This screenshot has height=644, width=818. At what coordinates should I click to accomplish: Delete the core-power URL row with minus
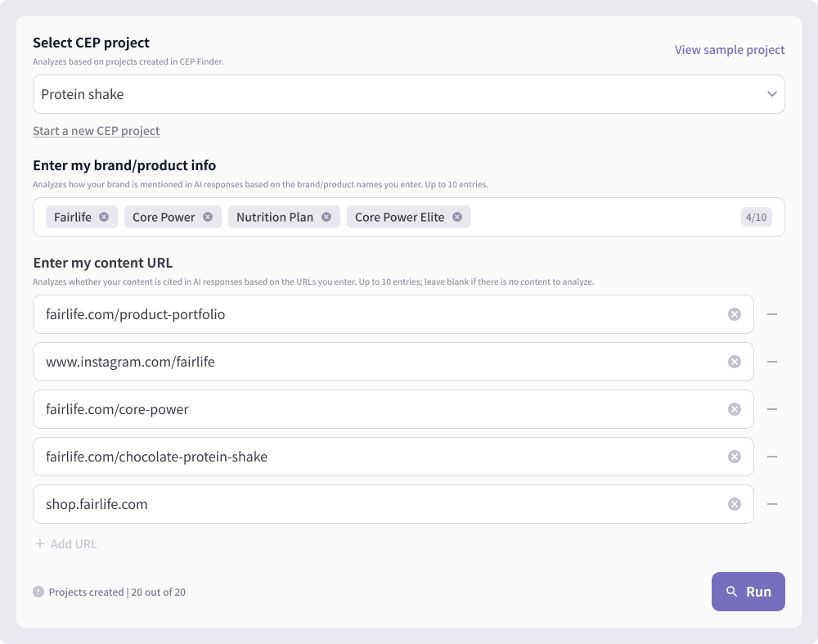(x=772, y=409)
